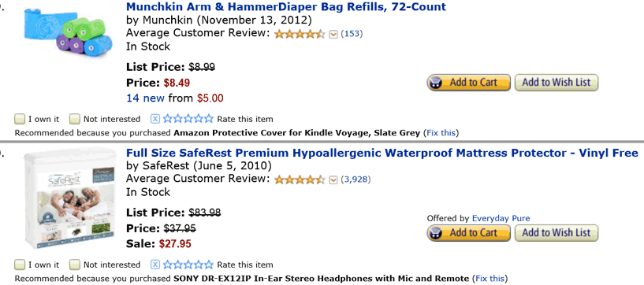
Task: Rate SafeRest mattress protector one star
Action: point(168,265)
